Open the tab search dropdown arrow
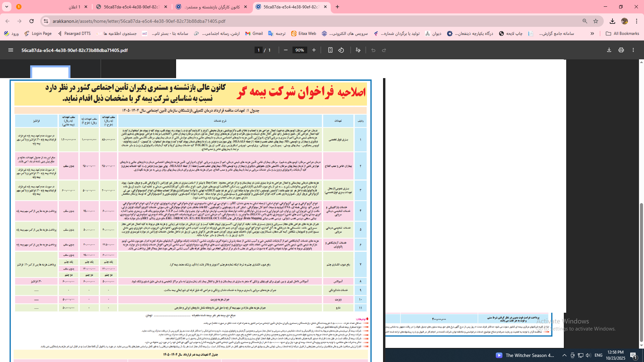This screenshot has height=362, width=644. 7,7
